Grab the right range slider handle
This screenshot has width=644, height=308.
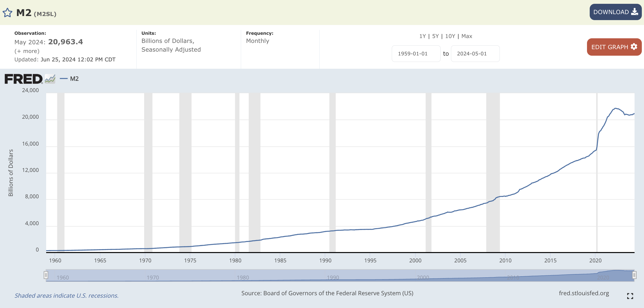(634, 275)
